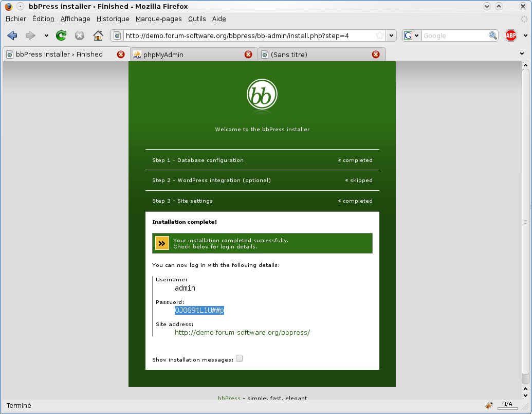This screenshot has width=532, height=414.
Task: Open the back/forward history dropdown
Action: pos(46,35)
